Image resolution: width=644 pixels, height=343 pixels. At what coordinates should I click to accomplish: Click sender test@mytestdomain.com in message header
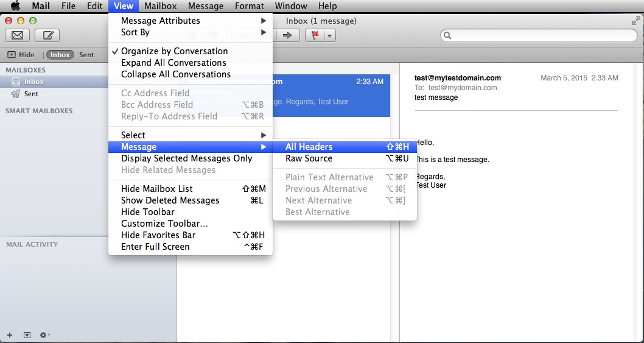click(458, 78)
